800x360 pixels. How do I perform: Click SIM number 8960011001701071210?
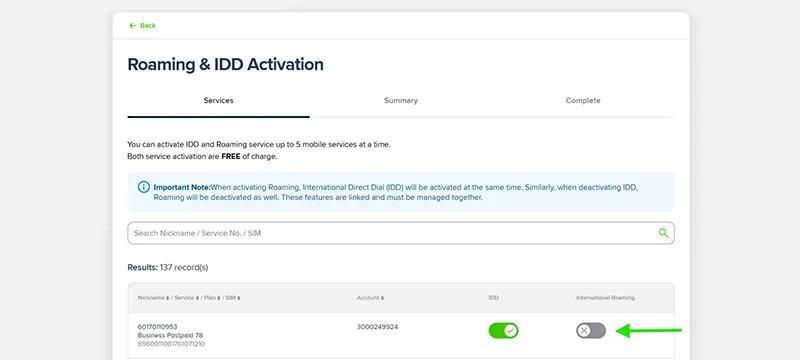coord(171,344)
